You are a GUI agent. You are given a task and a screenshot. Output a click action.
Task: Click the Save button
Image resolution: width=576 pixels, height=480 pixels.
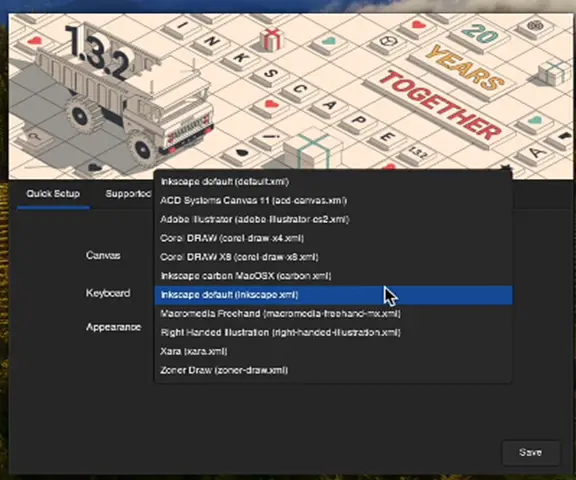click(530, 452)
